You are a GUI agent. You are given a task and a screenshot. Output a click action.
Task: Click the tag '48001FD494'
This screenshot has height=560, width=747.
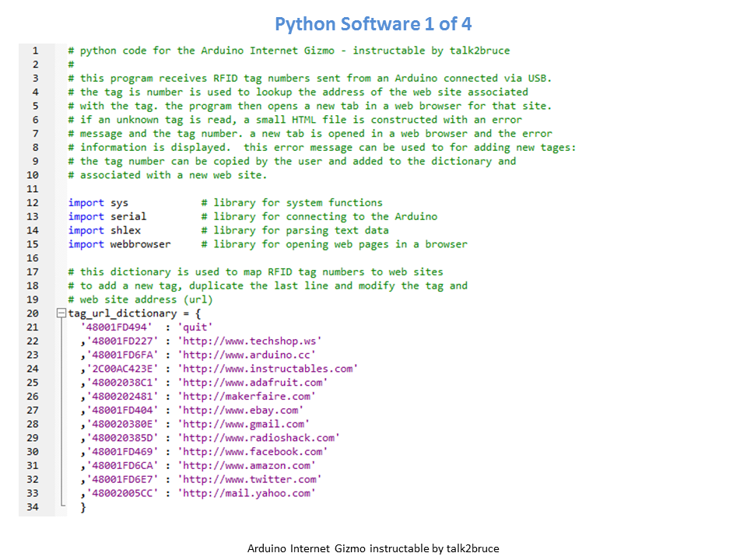(116, 327)
